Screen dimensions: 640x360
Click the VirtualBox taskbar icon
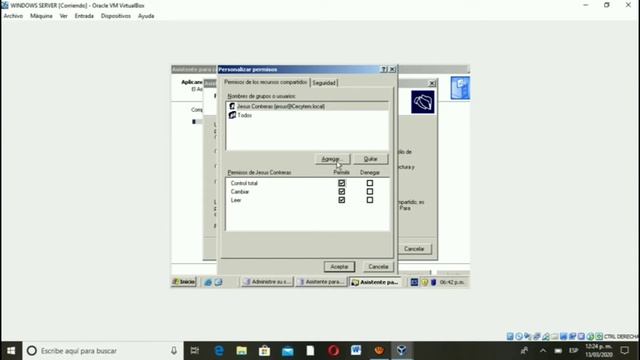tap(402, 351)
